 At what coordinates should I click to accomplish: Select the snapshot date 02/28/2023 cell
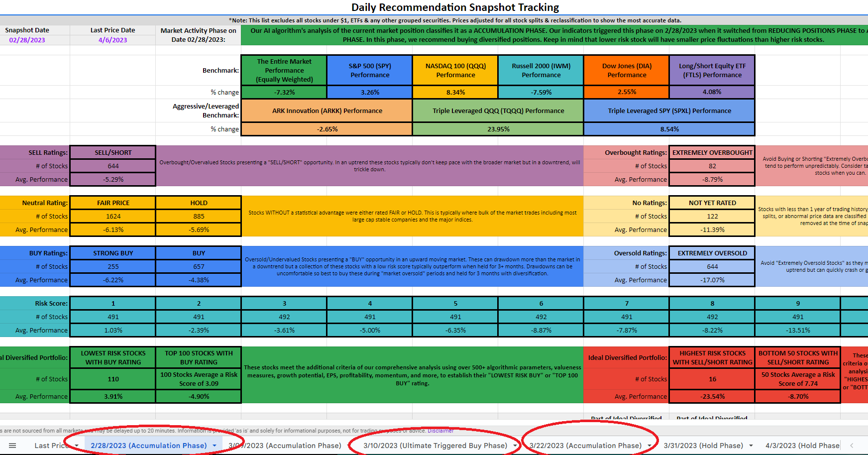[27, 40]
